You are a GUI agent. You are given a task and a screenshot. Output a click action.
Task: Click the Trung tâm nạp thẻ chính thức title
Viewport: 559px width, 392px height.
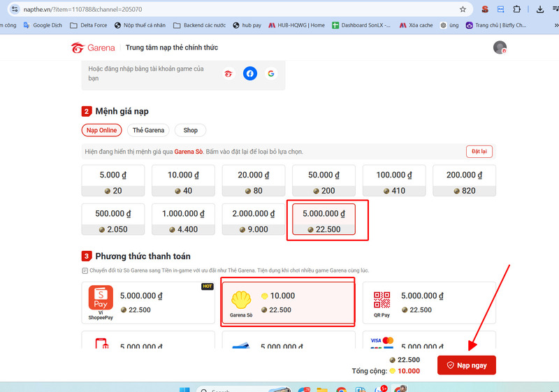click(x=171, y=48)
